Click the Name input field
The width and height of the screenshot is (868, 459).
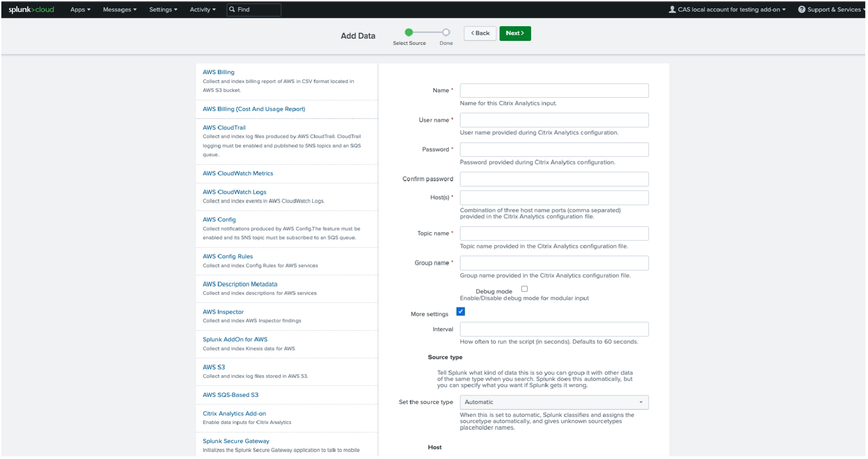[x=554, y=91]
